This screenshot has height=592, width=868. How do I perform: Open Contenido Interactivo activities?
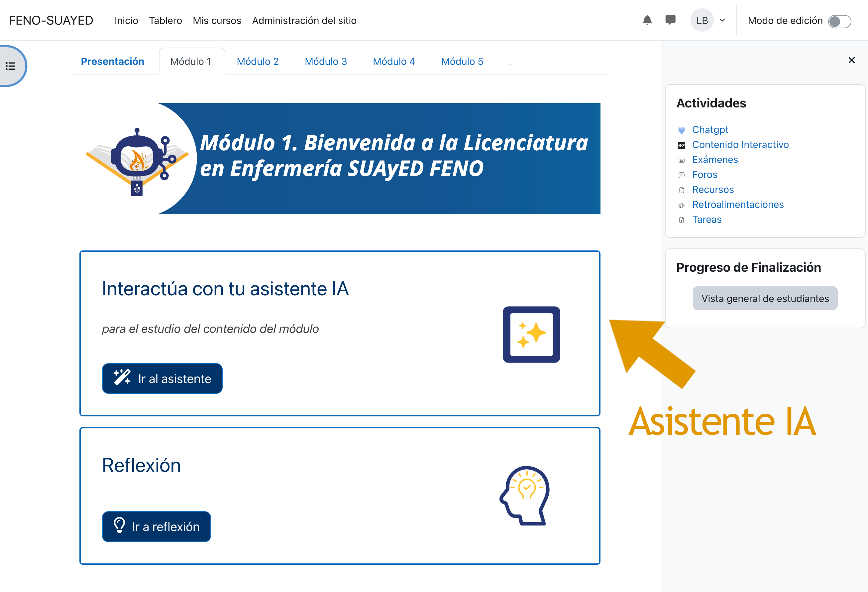point(740,145)
